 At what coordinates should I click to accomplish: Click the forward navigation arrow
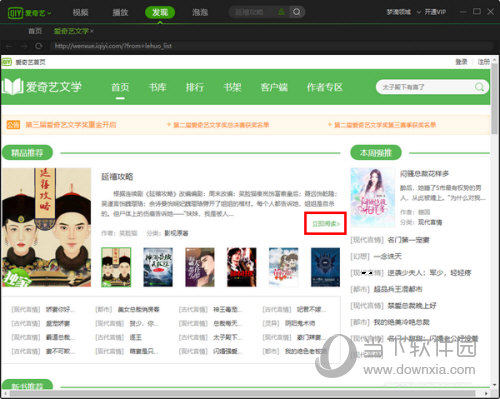tap(24, 46)
